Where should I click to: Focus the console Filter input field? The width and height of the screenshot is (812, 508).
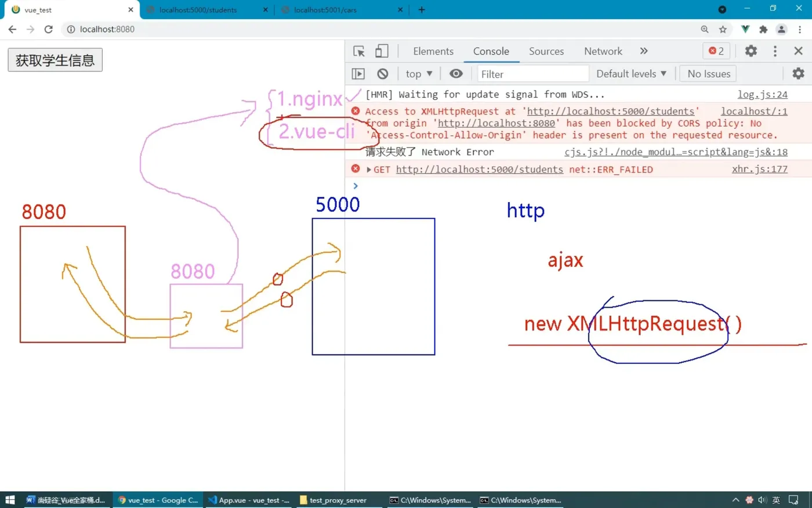(x=533, y=74)
